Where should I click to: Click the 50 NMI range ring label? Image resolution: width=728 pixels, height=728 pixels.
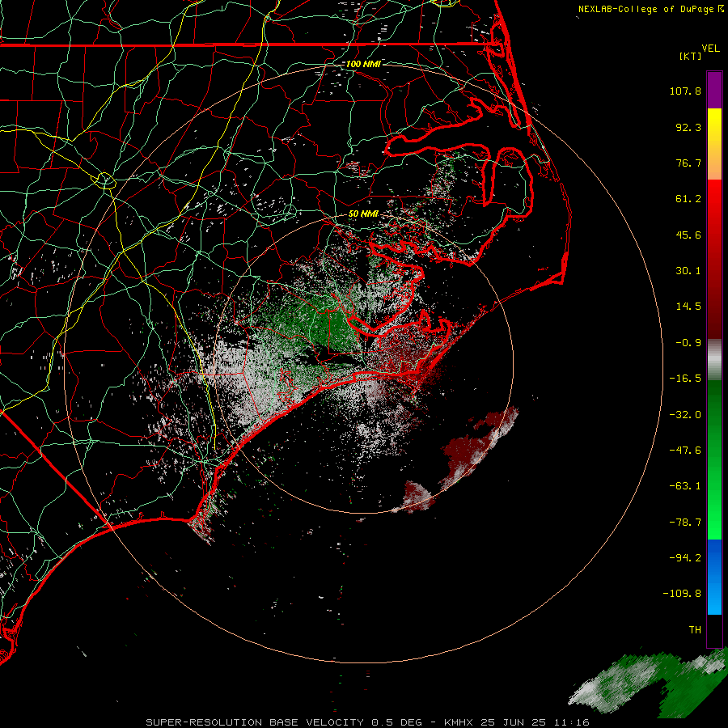pos(363,214)
